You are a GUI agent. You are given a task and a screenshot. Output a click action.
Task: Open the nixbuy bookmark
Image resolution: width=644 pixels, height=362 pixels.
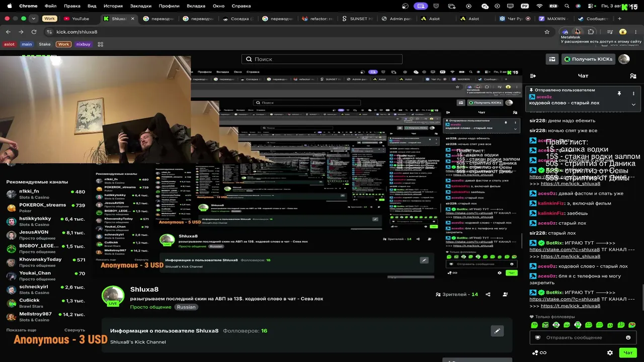83,44
